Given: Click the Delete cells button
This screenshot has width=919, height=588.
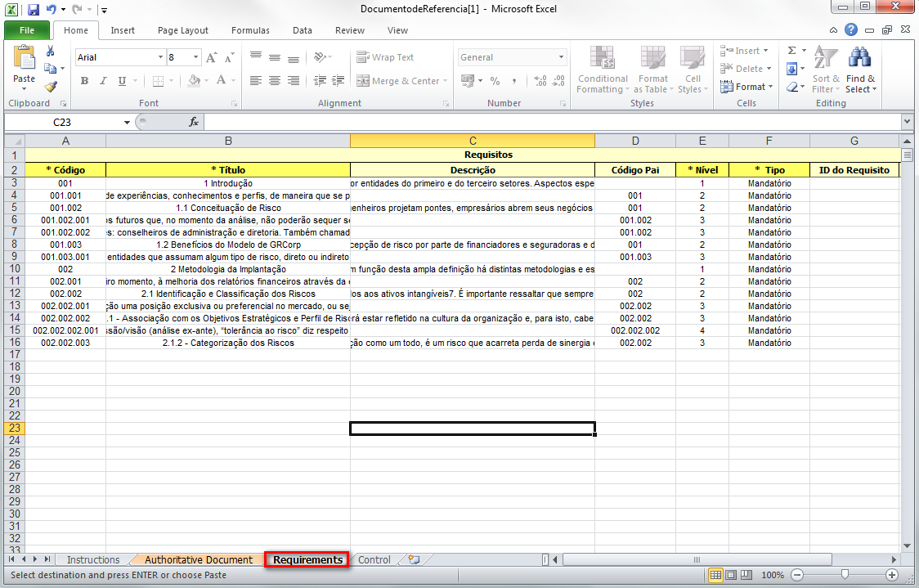Looking at the screenshot, I should click(746, 69).
